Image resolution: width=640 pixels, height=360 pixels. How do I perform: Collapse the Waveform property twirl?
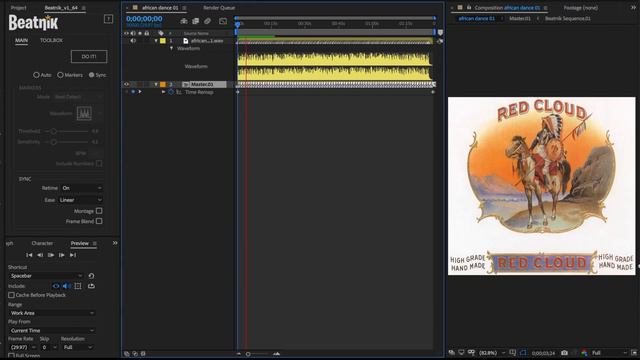pos(171,49)
